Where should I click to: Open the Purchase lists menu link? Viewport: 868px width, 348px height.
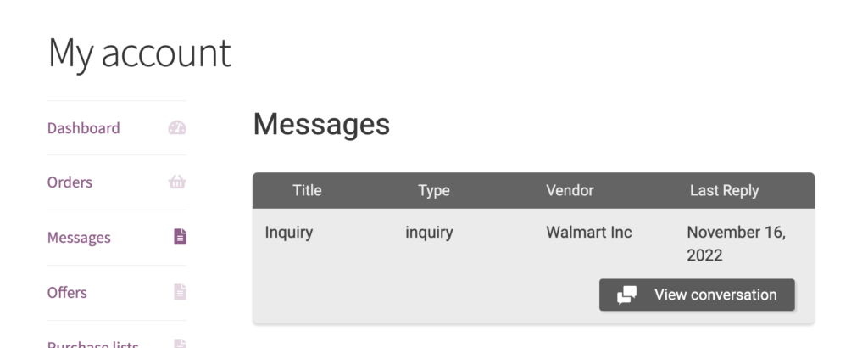tap(92, 344)
